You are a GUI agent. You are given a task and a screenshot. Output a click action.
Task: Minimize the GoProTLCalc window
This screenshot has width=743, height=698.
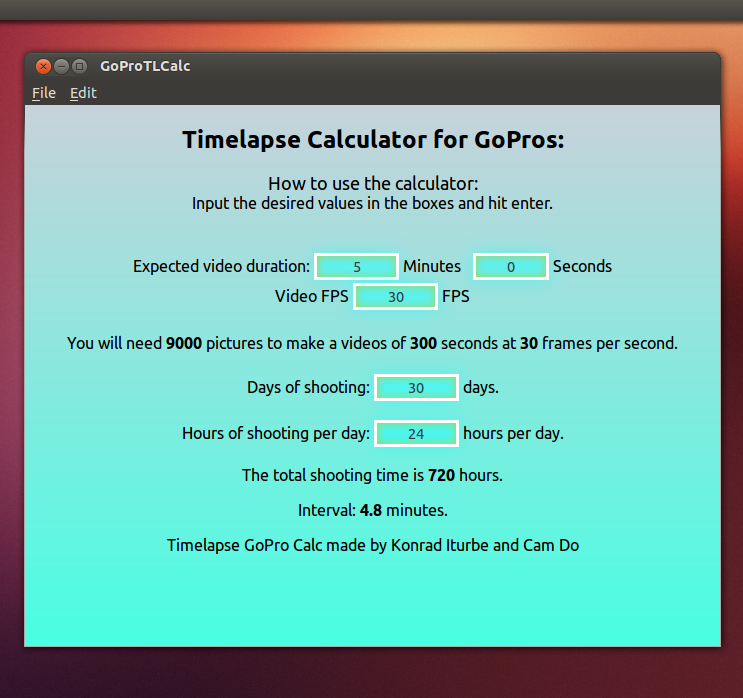click(61, 67)
